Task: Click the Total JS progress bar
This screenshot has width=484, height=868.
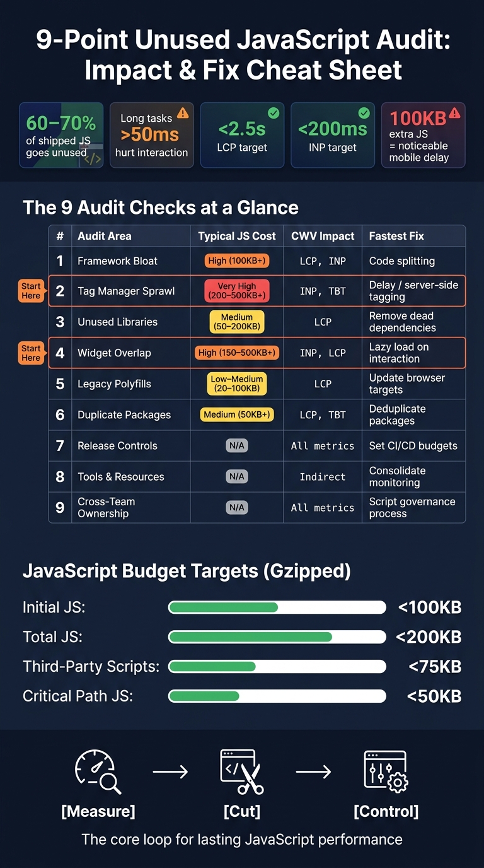Action: [x=277, y=637]
